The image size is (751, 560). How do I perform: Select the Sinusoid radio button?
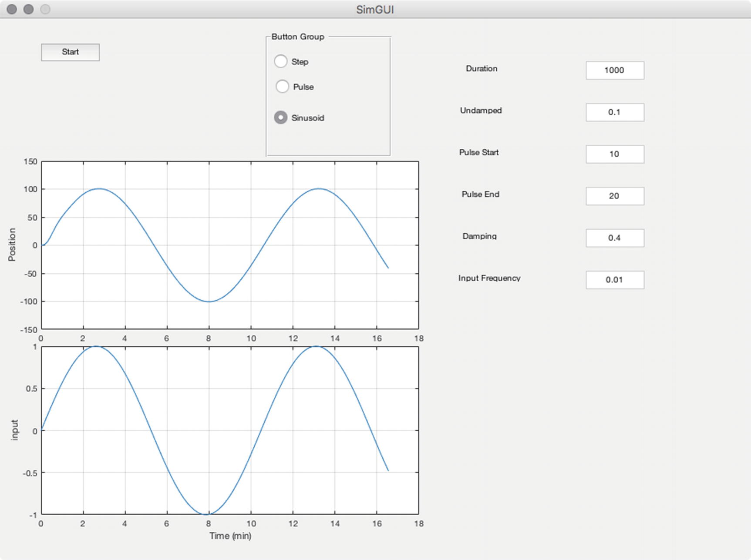281,117
